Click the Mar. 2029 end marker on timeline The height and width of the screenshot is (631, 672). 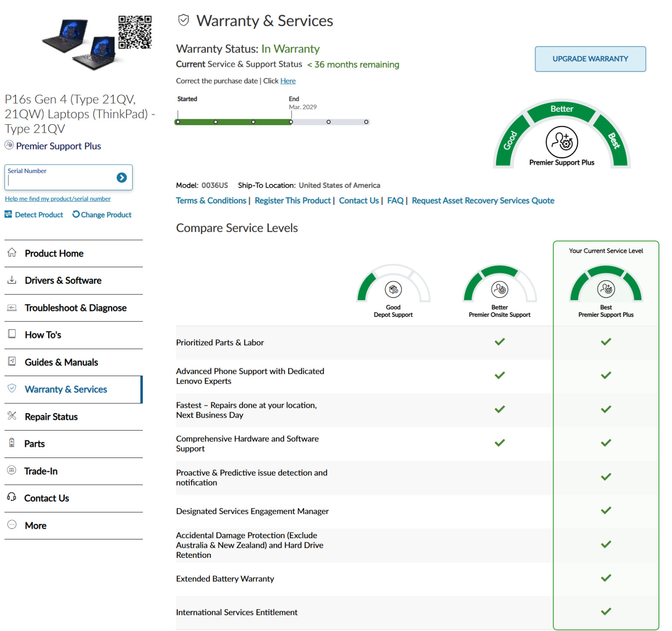point(291,122)
